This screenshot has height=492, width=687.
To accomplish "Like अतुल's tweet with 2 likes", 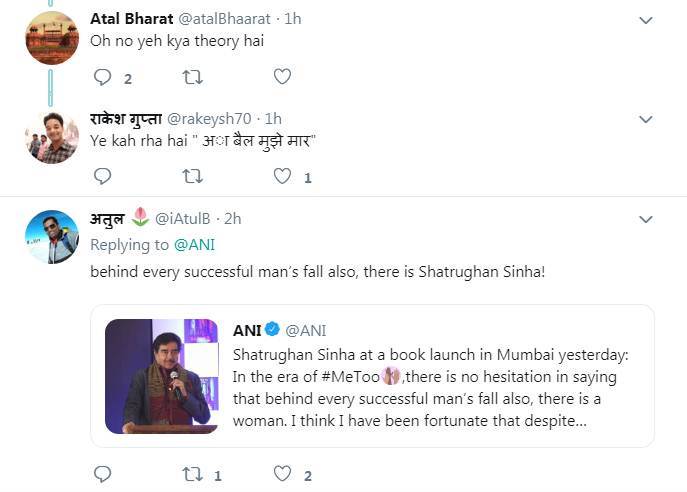I will click(x=283, y=474).
